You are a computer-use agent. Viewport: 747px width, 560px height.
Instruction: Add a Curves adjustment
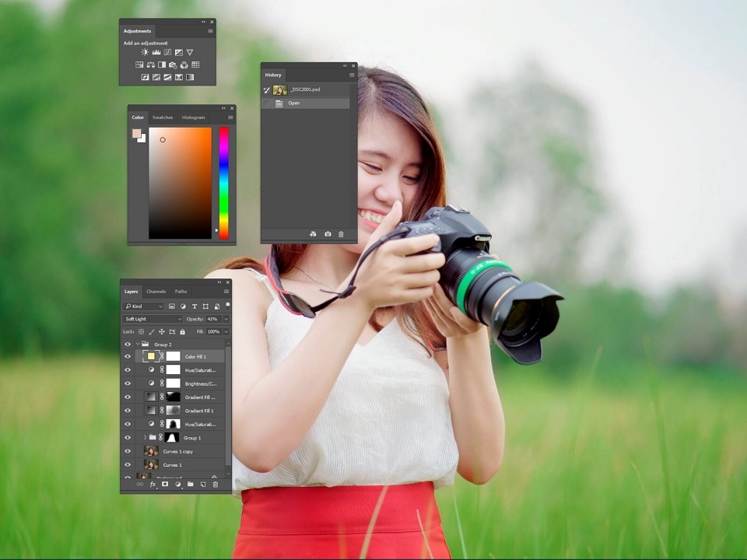coord(168,52)
